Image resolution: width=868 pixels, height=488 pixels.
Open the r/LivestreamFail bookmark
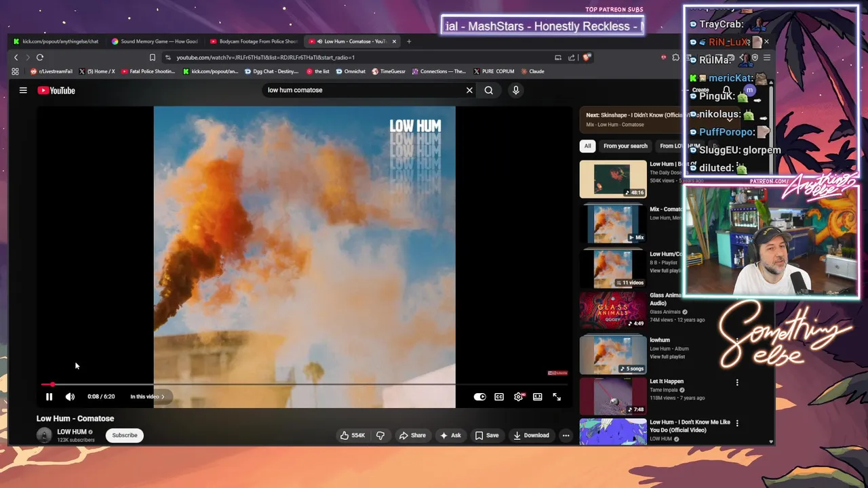(52, 71)
